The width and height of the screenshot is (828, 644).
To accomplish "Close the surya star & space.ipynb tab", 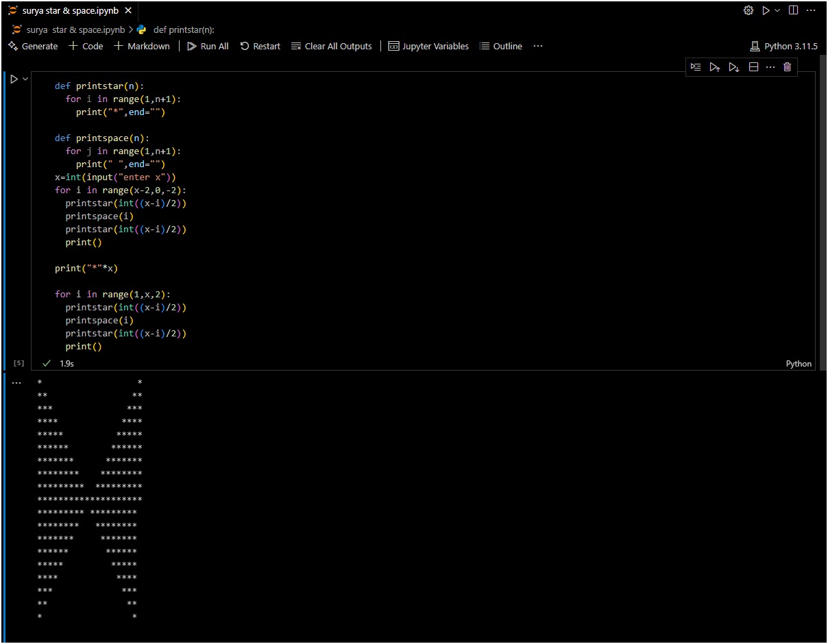I will click(x=128, y=10).
